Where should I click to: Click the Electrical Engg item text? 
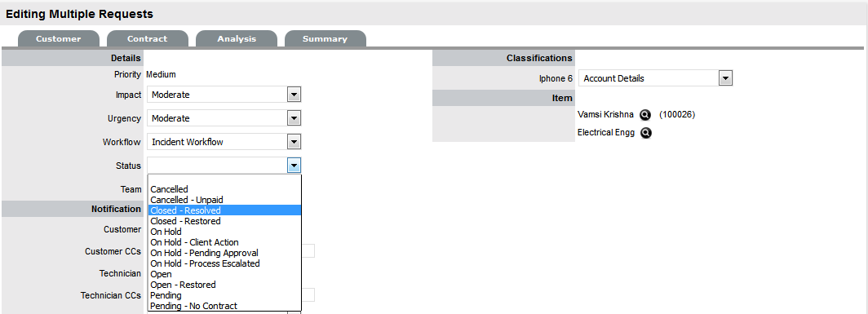606,132
